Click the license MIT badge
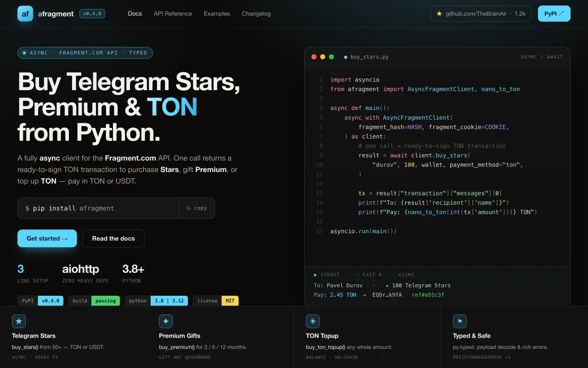Viewport: 588px width, 368px height. [x=216, y=301]
